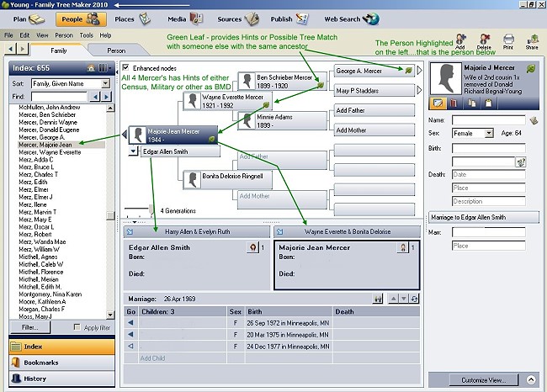
Task: Open the Sex dropdown showing Female
Action: tap(490, 133)
